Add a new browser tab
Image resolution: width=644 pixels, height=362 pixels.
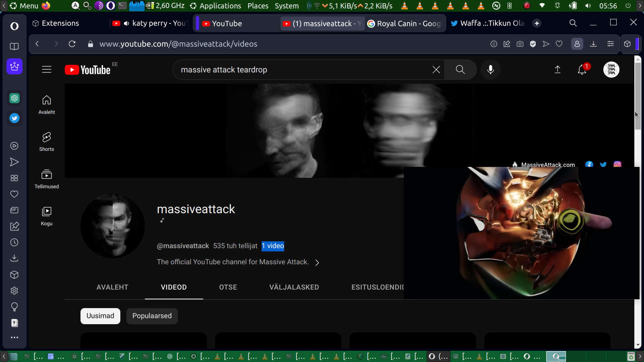pos(537,23)
